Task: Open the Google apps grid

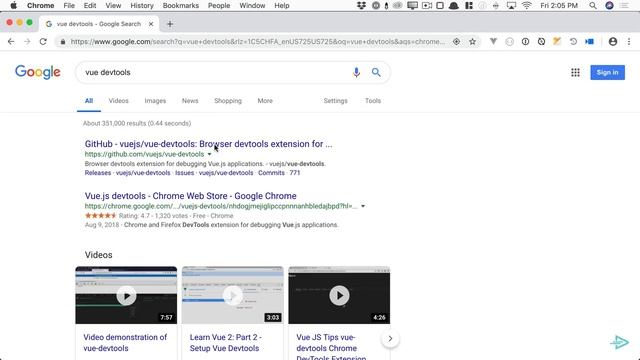Action: click(x=575, y=72)
